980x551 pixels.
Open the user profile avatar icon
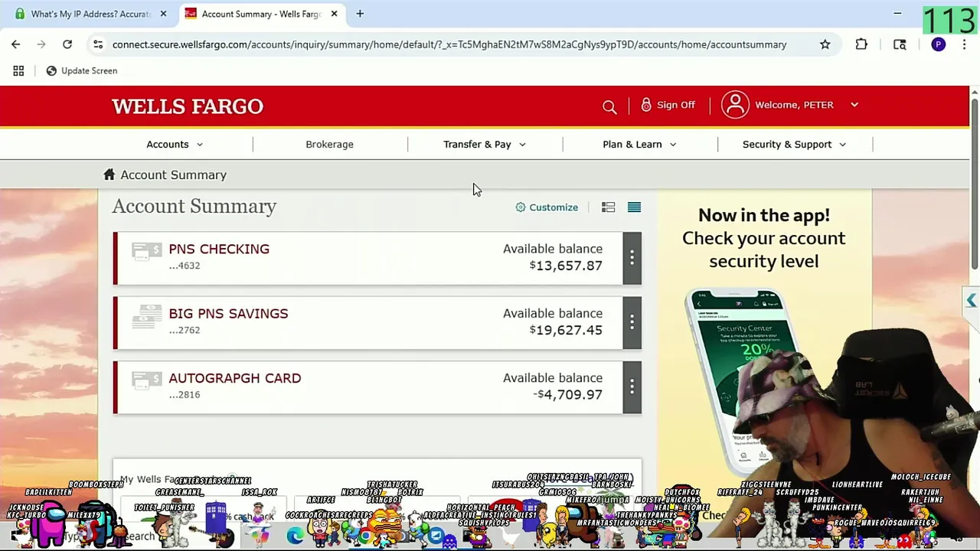(735, 105)
